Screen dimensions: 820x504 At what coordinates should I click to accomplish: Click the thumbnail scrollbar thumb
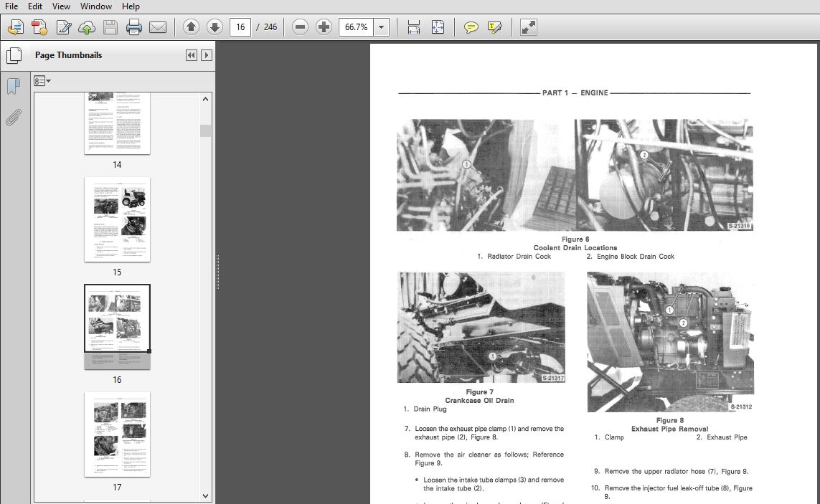pyautogui.click(x=205, y=130)
